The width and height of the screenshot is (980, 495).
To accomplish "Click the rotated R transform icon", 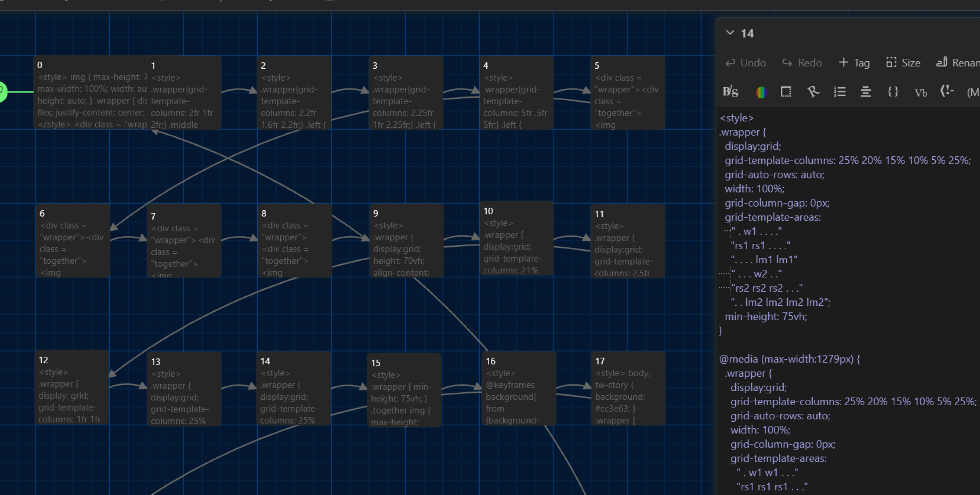I will (813, 91).
